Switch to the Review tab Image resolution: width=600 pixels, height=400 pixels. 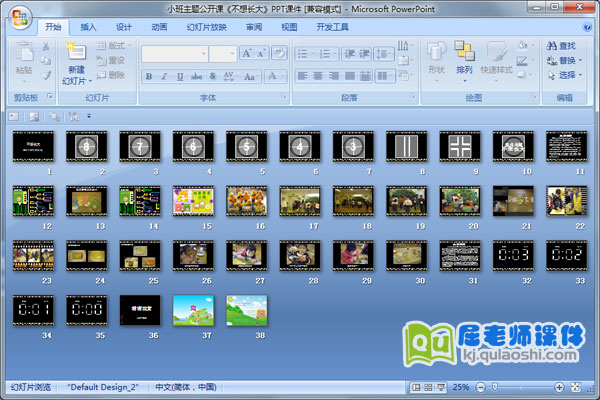[x=254, y=27]
